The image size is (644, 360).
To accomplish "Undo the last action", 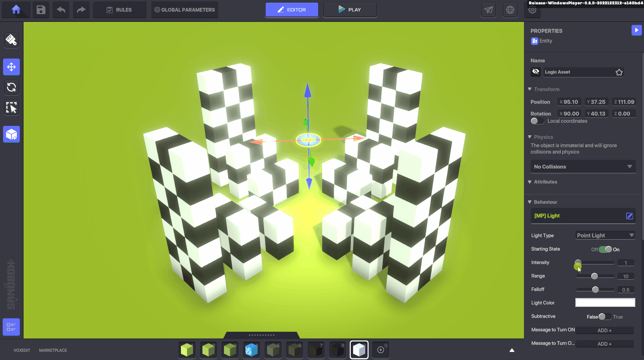I will click(x=61, y=9).
